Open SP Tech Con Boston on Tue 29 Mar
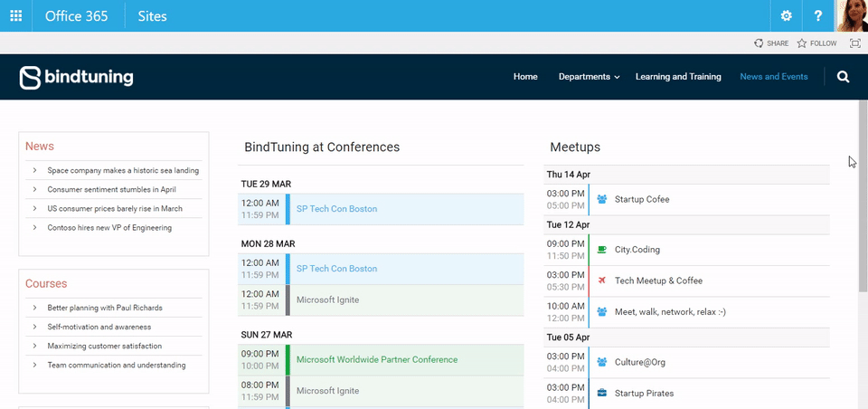Image resolution: width=868 pixels, height=409 pixels. (x=336, y=209)
